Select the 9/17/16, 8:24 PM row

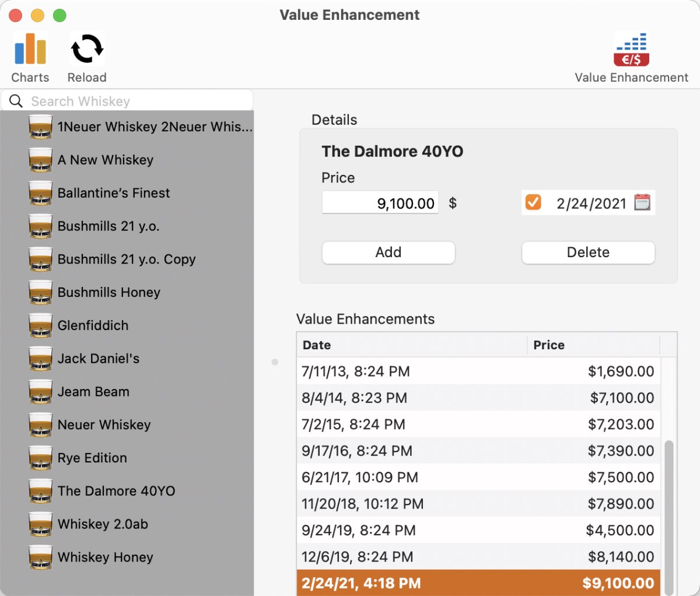[x=479, y=451]
